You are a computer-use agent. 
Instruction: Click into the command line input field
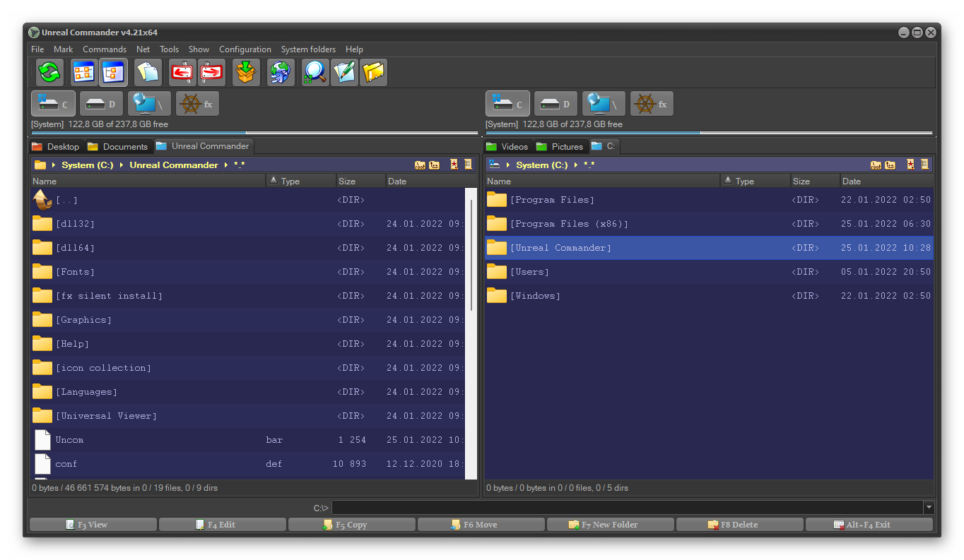tap(628, 508)
